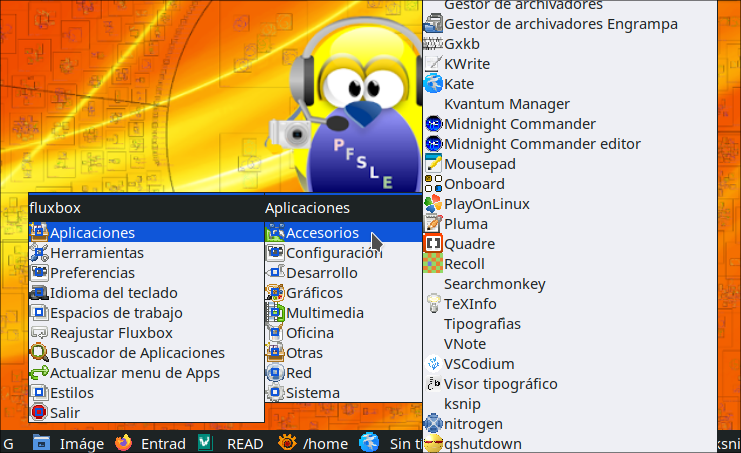The width and height of the screenshot is (741, 453).
Task: Open the Oficina category
Action: [x=344, y=333]
